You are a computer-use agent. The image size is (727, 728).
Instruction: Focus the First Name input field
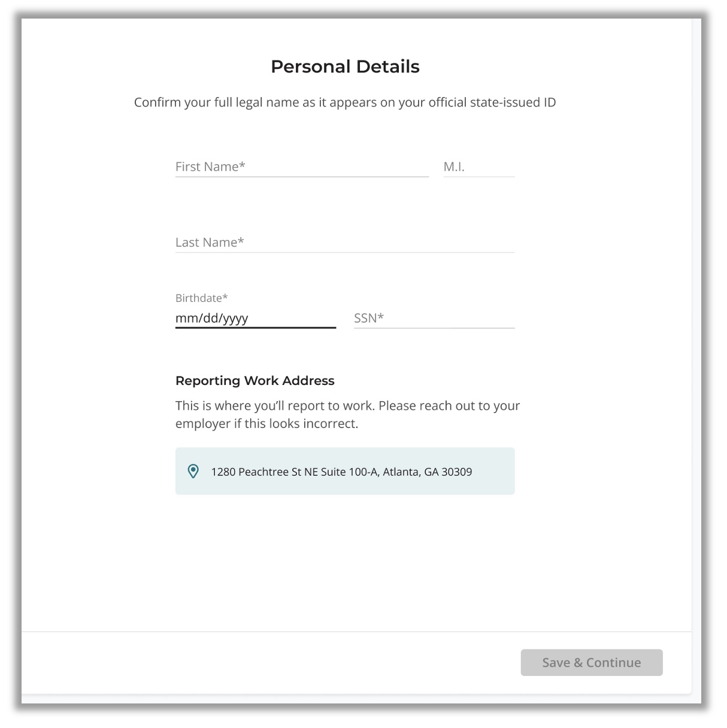(x=302, y=167)
